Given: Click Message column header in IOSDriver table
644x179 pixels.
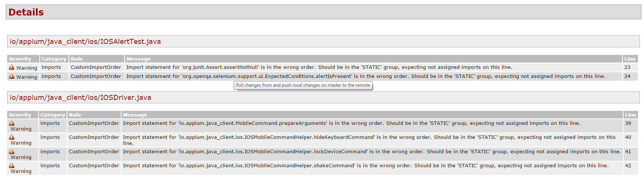Looking at the screenshot, I should pos(135,115).
